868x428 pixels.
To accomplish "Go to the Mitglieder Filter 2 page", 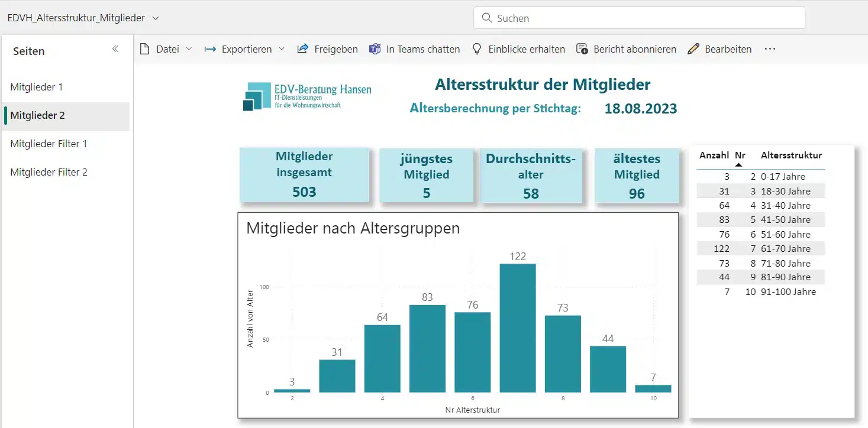I will coord(49,172).
